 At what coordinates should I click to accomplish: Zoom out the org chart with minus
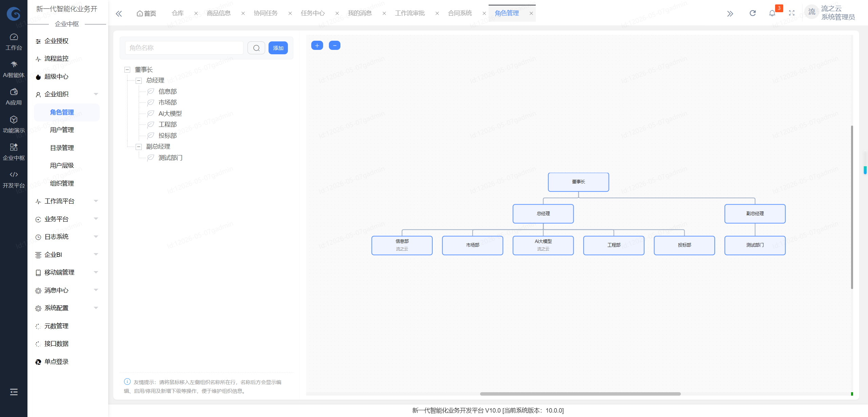pyautogui.click(x=335, y=45)
